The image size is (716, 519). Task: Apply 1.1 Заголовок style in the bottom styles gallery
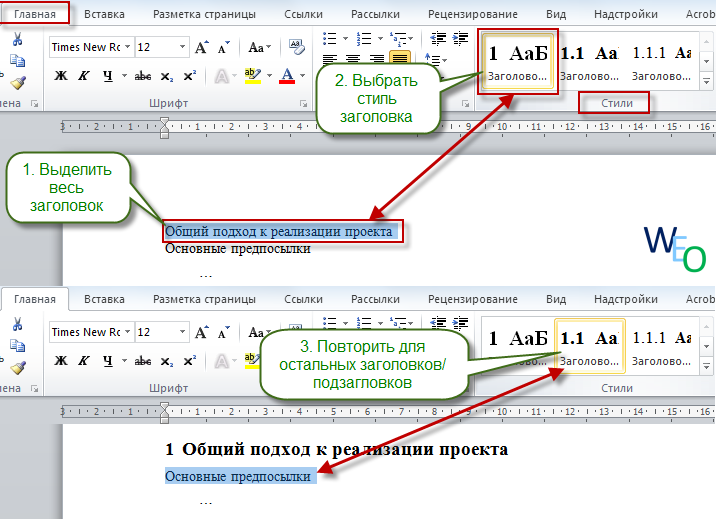point(590,346)
